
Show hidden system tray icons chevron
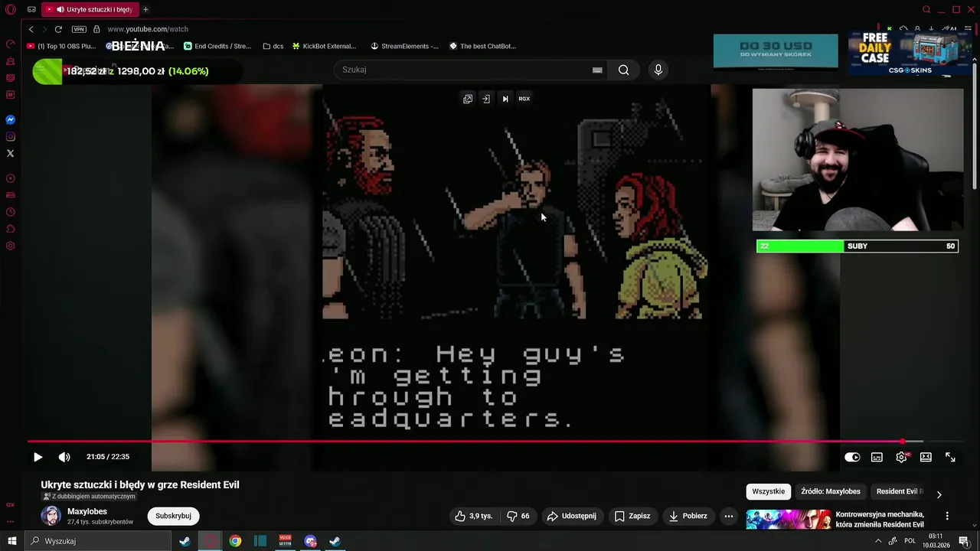tap(878, 541)
